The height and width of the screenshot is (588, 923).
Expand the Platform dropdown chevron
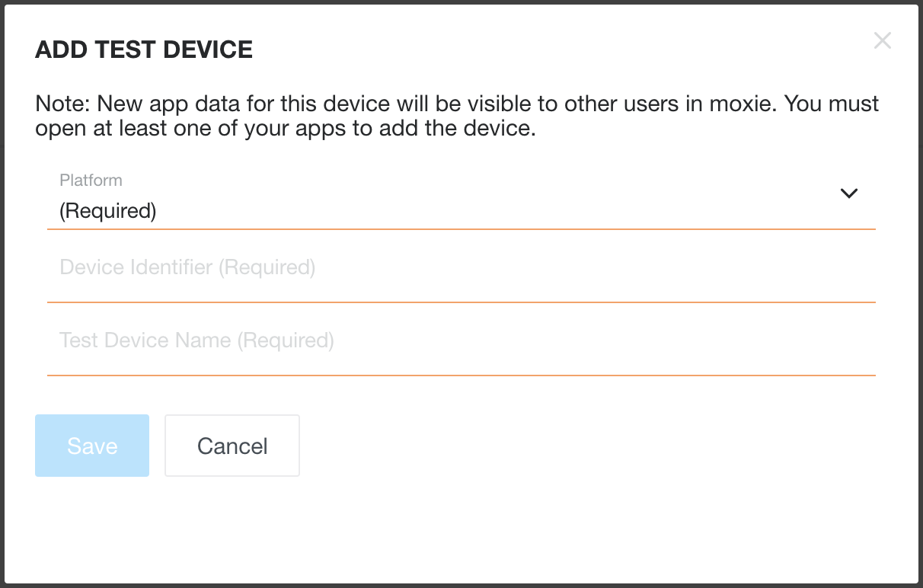coord(848,193)
